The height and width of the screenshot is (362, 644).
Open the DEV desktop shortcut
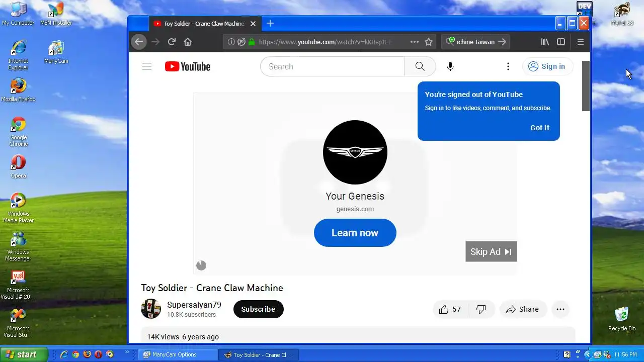click(x=584, y=10)
